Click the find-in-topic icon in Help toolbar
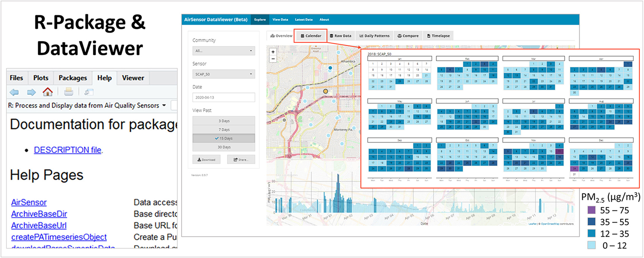The height and width of the screenshot is (258, 644). (88, 92)
